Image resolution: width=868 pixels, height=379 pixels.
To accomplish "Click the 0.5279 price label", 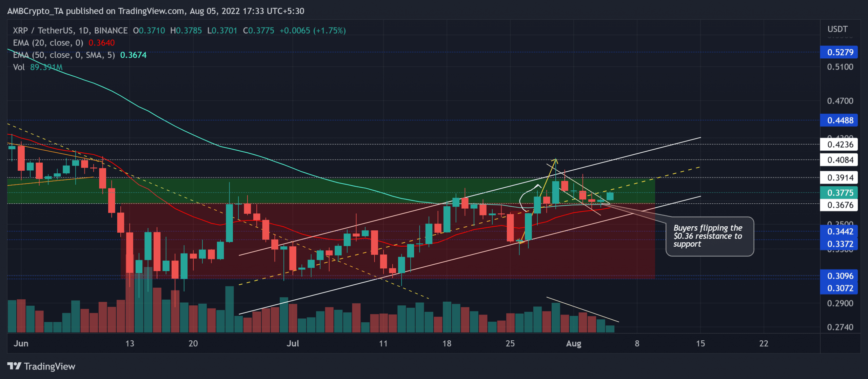I will pyautogui.click(x=839, y=52).
